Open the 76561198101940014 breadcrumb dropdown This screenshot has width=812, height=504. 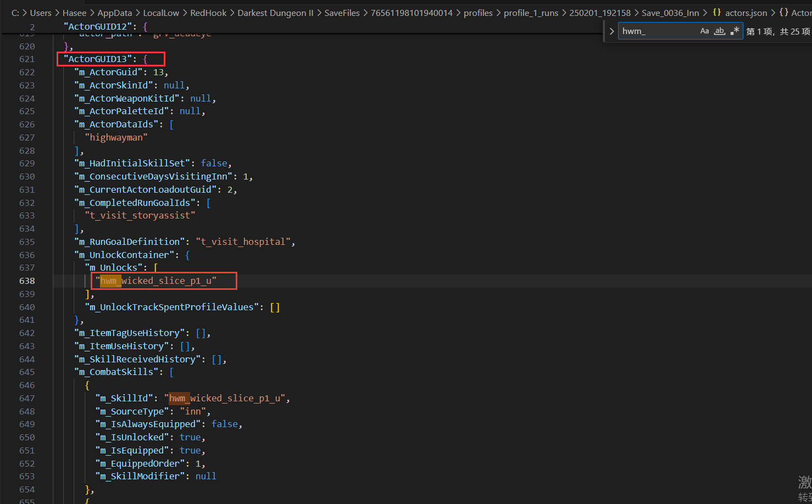(411, 13)
